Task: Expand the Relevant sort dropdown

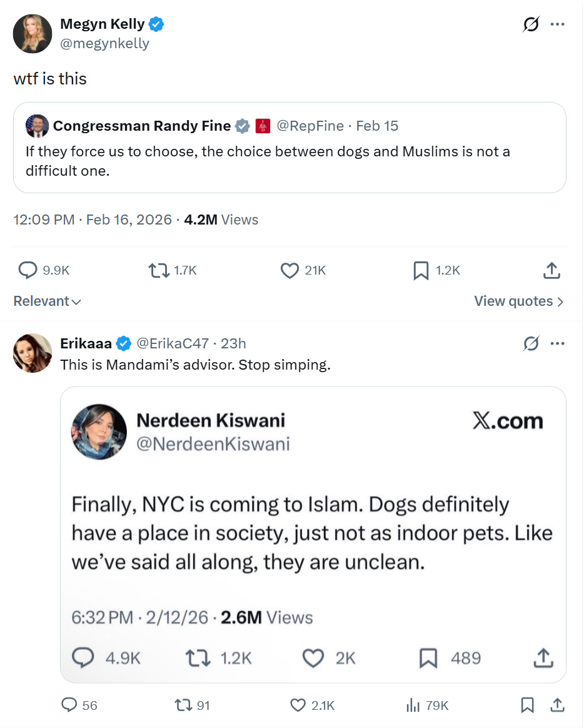Action: [x=48, y=301]
